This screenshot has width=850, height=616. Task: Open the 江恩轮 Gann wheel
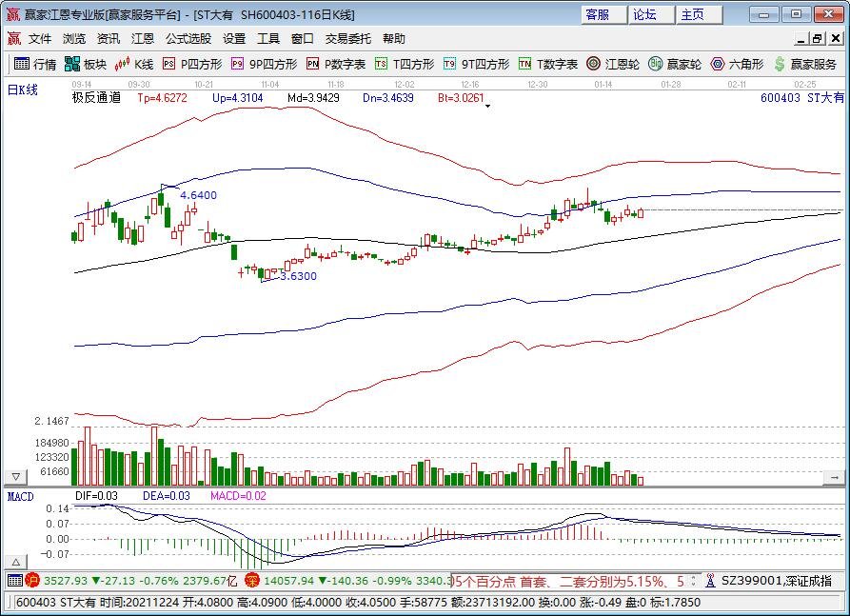(x=613, y=64)
